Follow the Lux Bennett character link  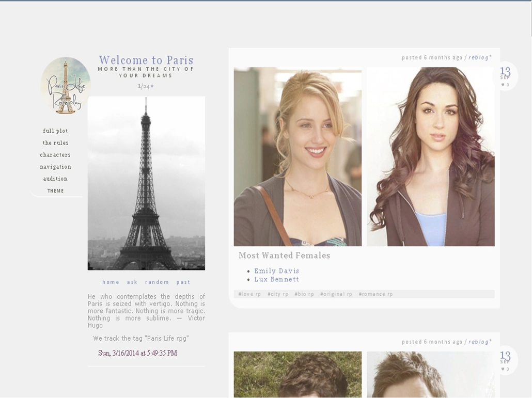tap(277, 279)
